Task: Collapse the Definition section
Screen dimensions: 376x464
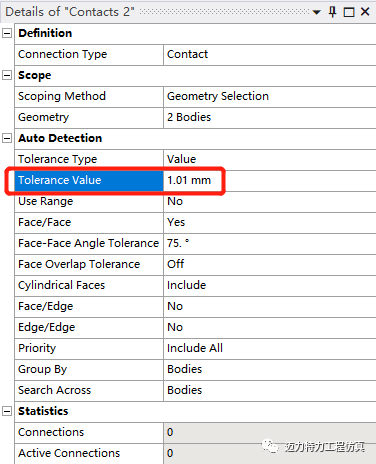Action: [7, 33]
